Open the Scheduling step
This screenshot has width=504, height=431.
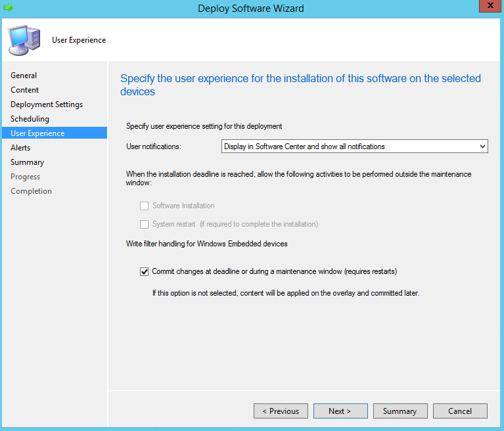(x=30, y=119)
